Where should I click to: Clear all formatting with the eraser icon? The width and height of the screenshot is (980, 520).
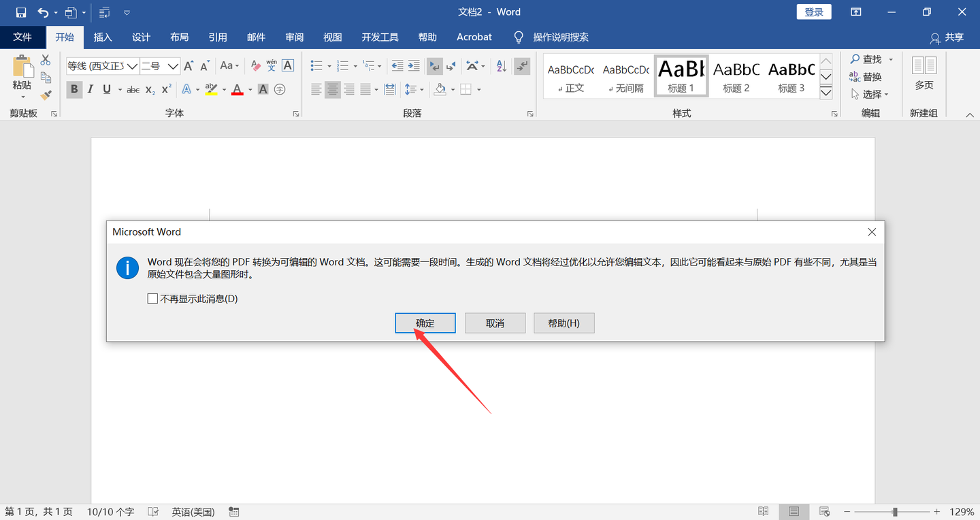coord(255,65)
